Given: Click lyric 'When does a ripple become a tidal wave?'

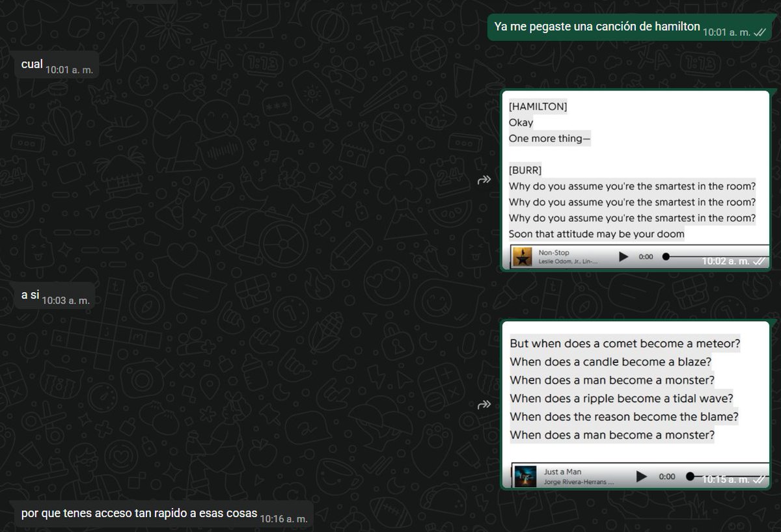Looking at the screenshot, I should pyautogui.click(x=622, y=398).
